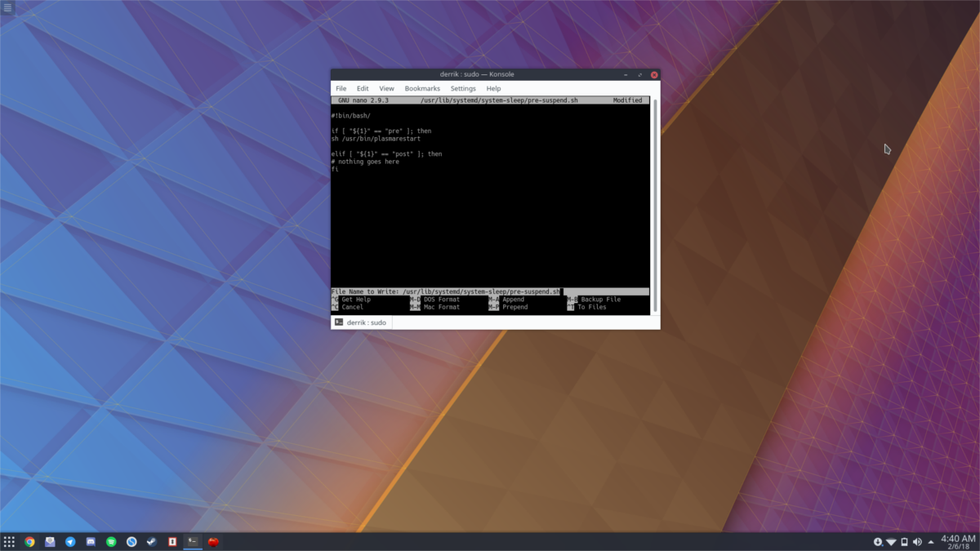Viewport: 980px width, 551px height.
Task: Open the Help menu in Konsole
Action: pos(493,88)
